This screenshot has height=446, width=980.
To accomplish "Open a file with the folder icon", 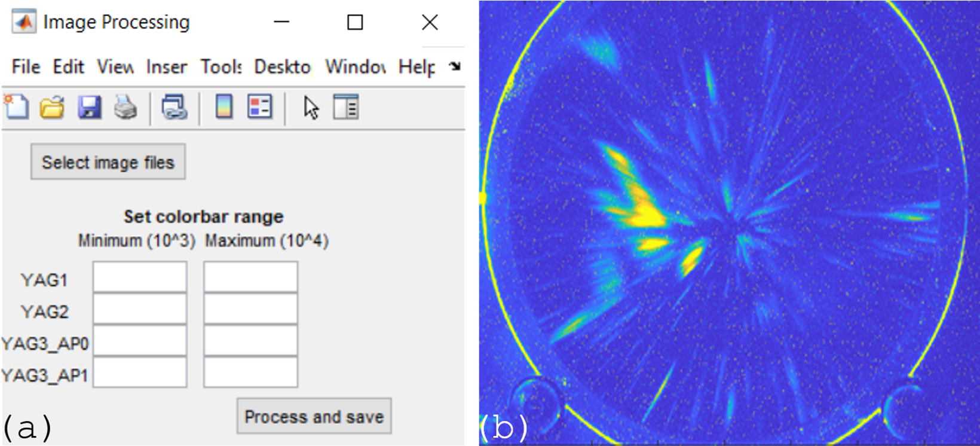I will tap(53, 108).
